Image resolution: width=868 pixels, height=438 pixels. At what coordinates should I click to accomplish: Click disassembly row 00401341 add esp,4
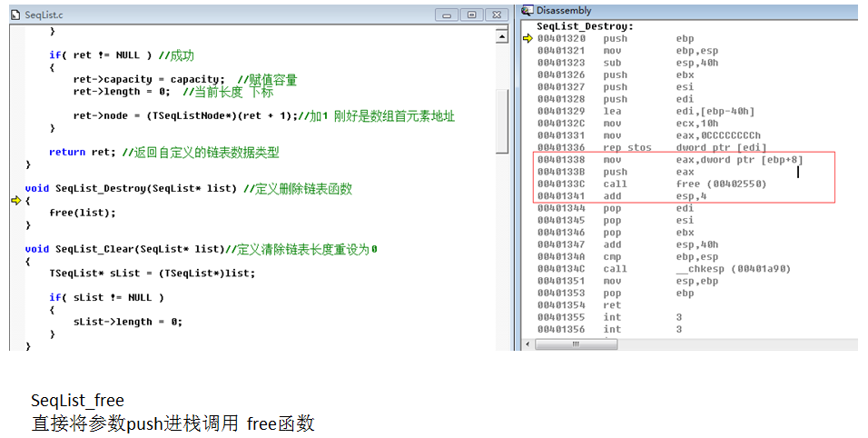622,196
